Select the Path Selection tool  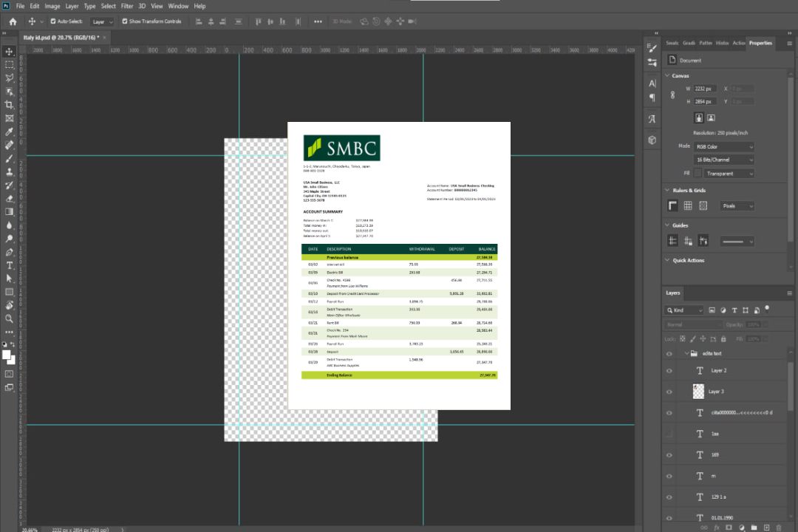[9, 279]
